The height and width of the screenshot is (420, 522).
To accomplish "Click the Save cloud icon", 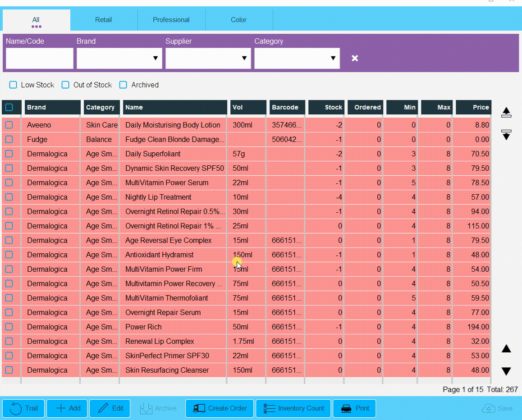I will [488, 408].
